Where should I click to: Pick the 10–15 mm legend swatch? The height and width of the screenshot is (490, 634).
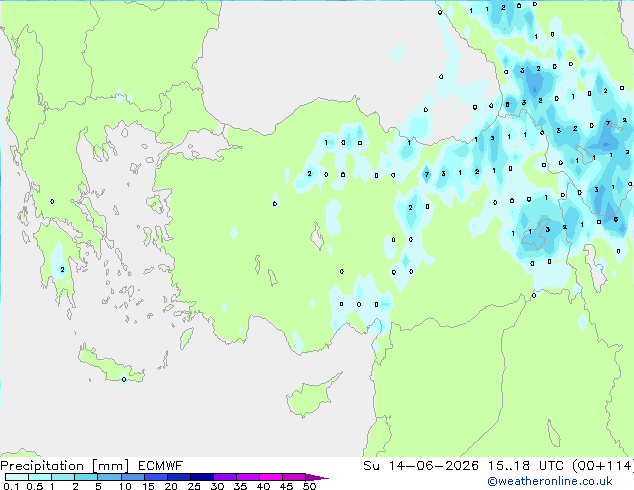132,477
